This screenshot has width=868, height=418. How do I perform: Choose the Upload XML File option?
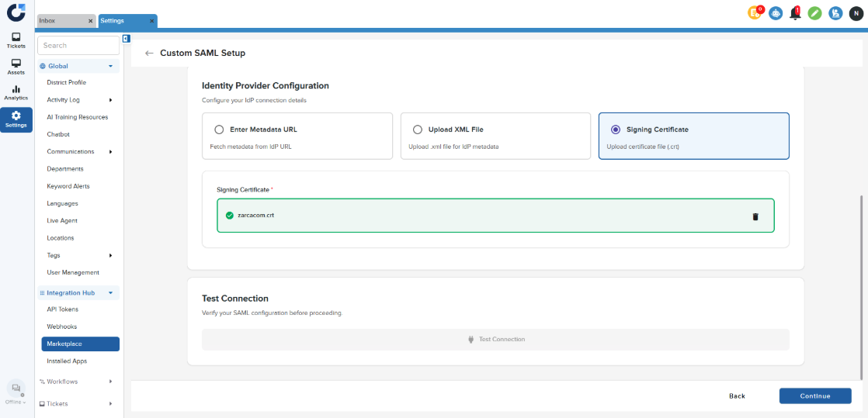click(418, 130)
